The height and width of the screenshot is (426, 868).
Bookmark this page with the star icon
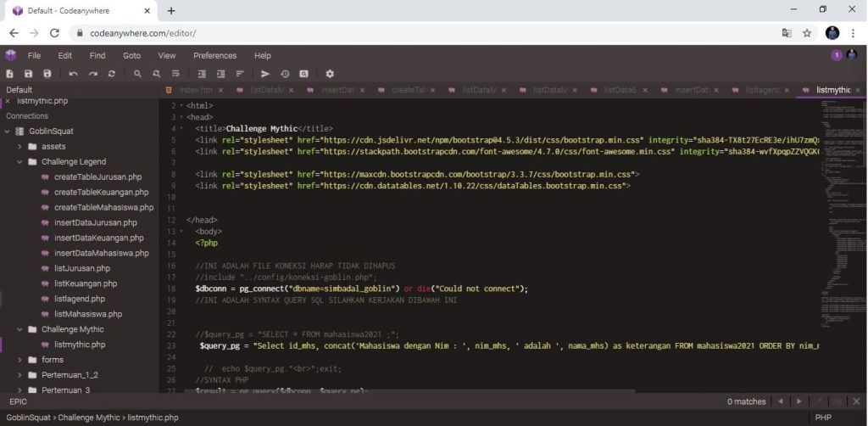[807, 33]
